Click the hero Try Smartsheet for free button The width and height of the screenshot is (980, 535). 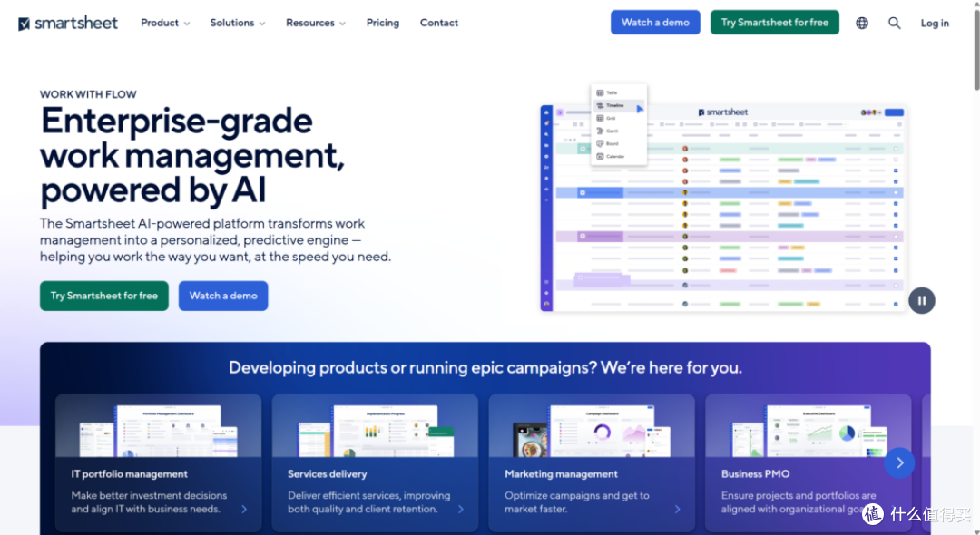pos(104,296)
